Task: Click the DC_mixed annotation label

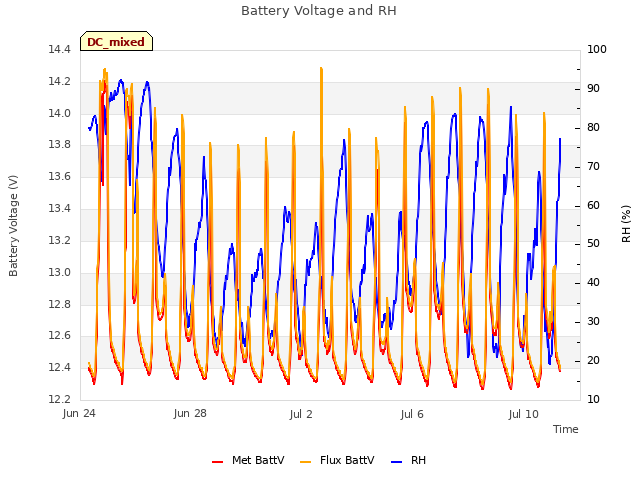Action: pos(116,42)
